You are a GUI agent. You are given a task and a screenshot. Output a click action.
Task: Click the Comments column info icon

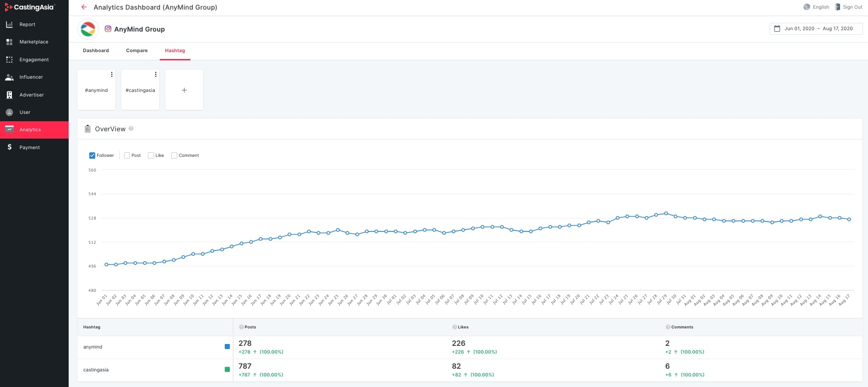[668, 327]
